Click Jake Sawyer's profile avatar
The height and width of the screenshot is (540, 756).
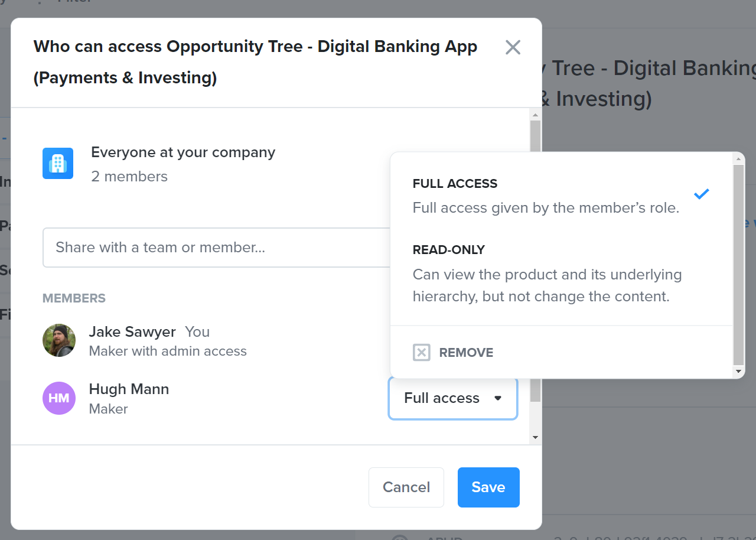click(59, 340)
